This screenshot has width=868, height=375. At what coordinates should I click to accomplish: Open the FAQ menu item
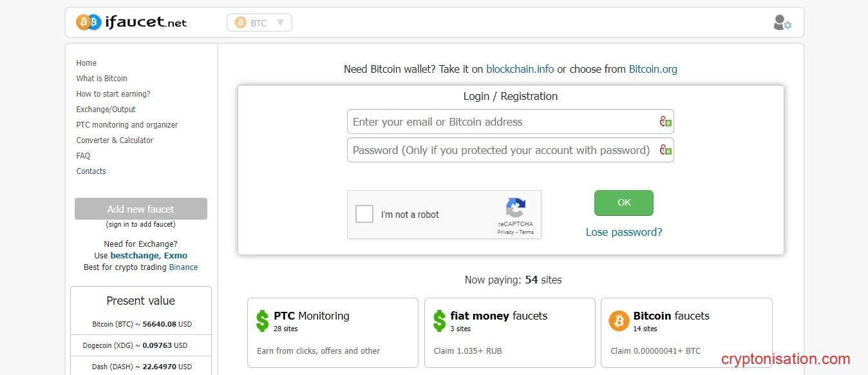pos(83,156)
